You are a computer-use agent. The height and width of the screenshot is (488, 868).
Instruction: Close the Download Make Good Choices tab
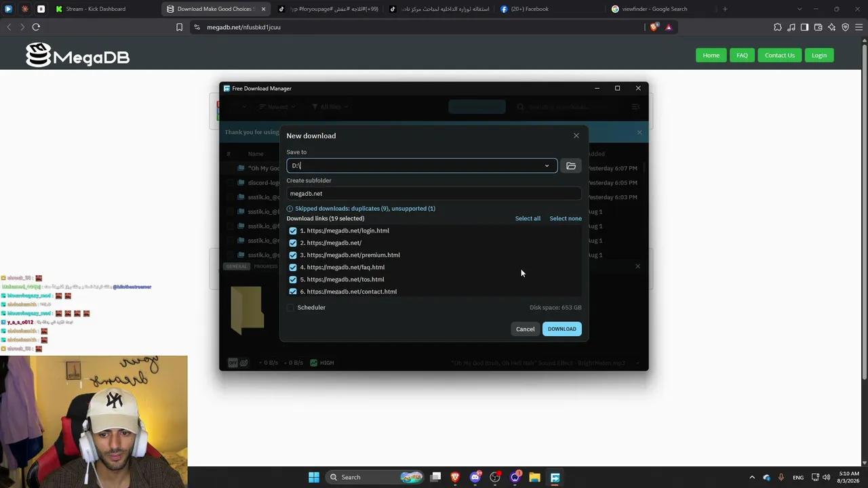(x=263, y=9)
